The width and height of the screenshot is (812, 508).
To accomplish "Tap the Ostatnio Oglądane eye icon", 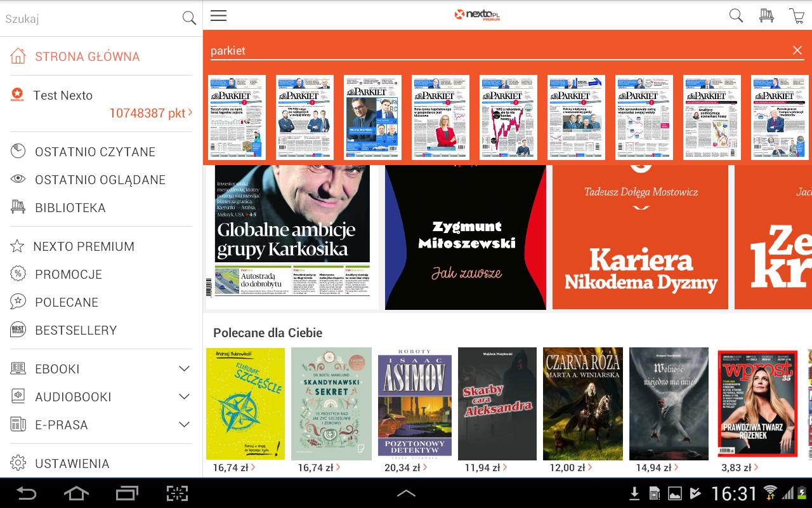I will [x=18, y=179].
